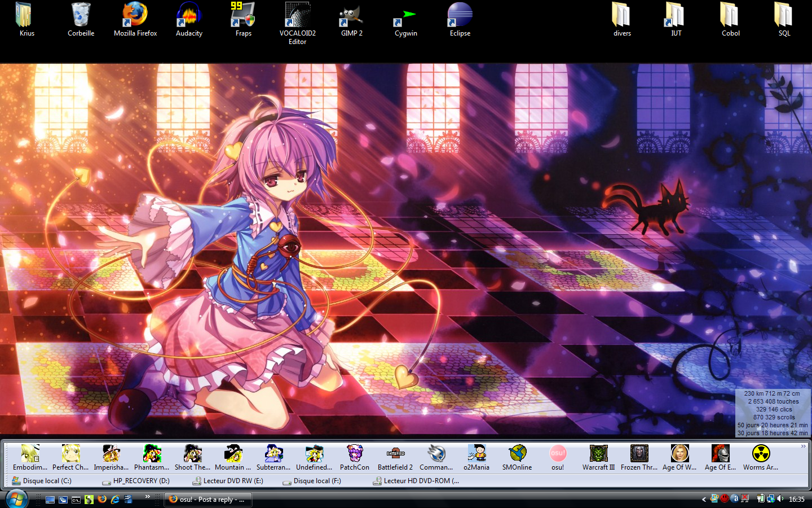
Task: Launch Worms Ar... from the toolbar
Action: click(x=761, y=458)
